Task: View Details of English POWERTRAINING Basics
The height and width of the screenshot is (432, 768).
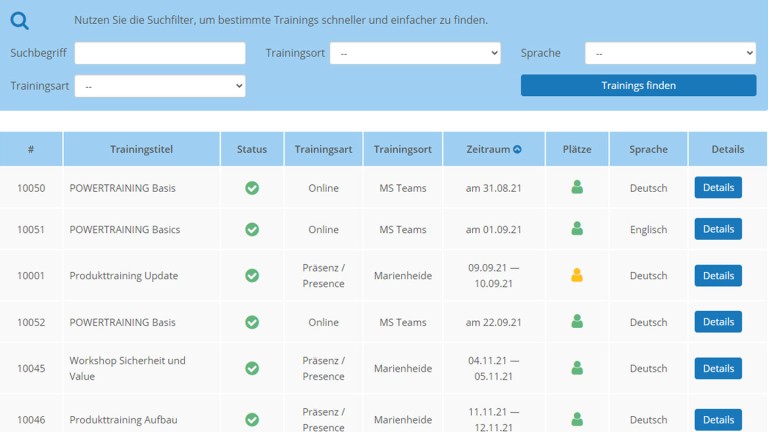Action: 718,229
